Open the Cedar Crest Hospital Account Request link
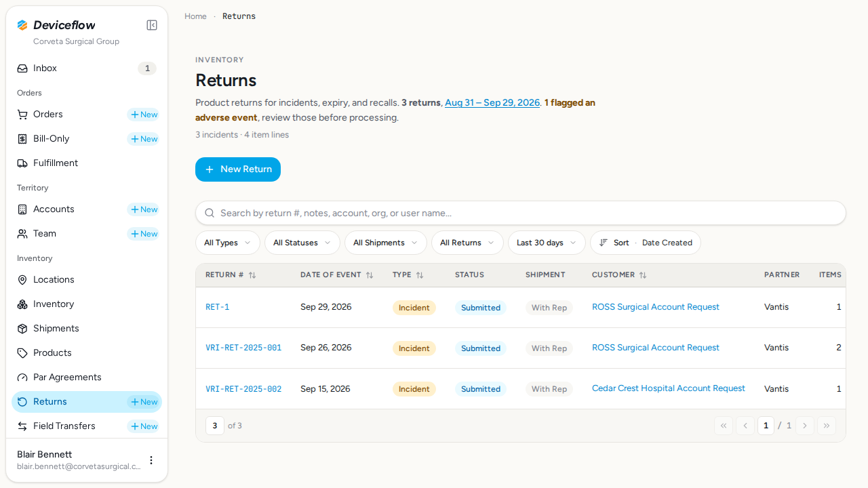 click(669, 388)
